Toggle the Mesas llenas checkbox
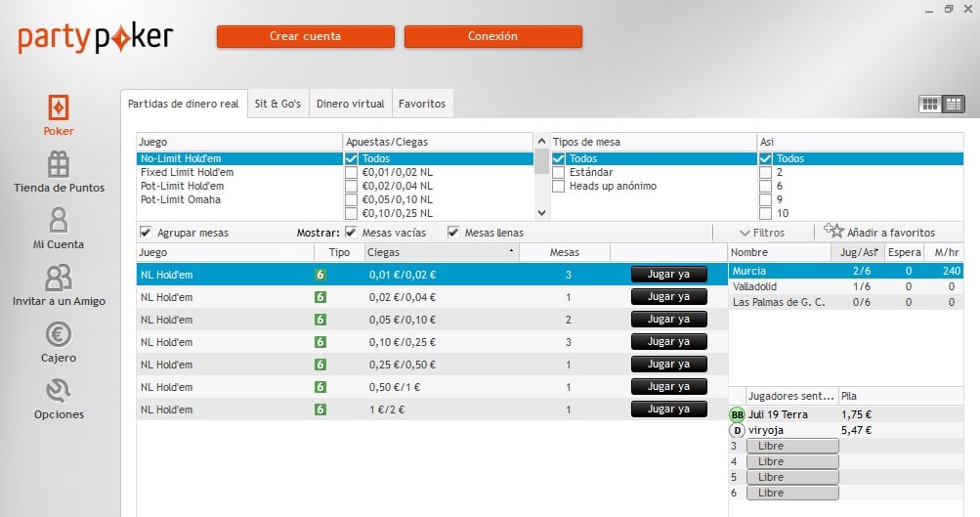Image resolution: width=980 pixels, height=517 pixels. click(x=453, y=233)
